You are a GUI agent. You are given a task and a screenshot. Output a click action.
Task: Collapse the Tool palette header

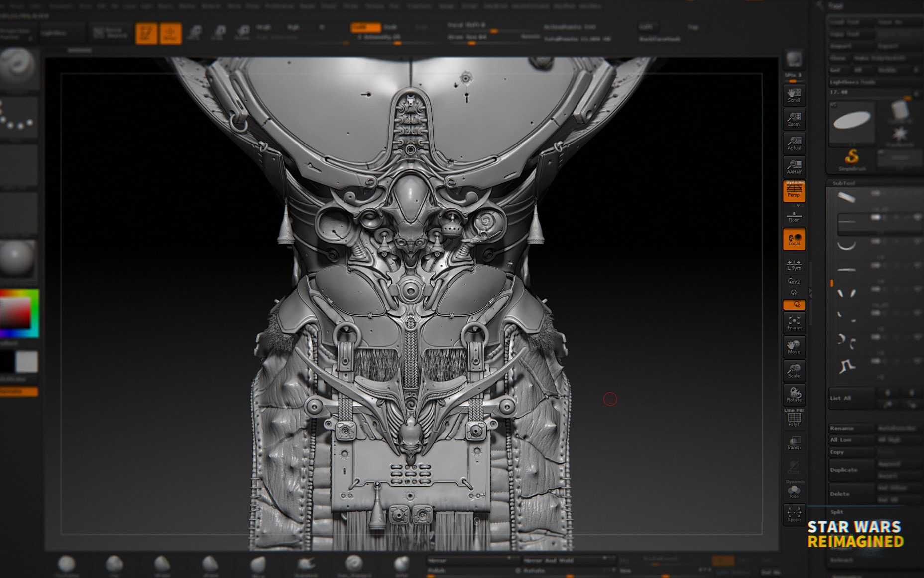click(835, 6)
